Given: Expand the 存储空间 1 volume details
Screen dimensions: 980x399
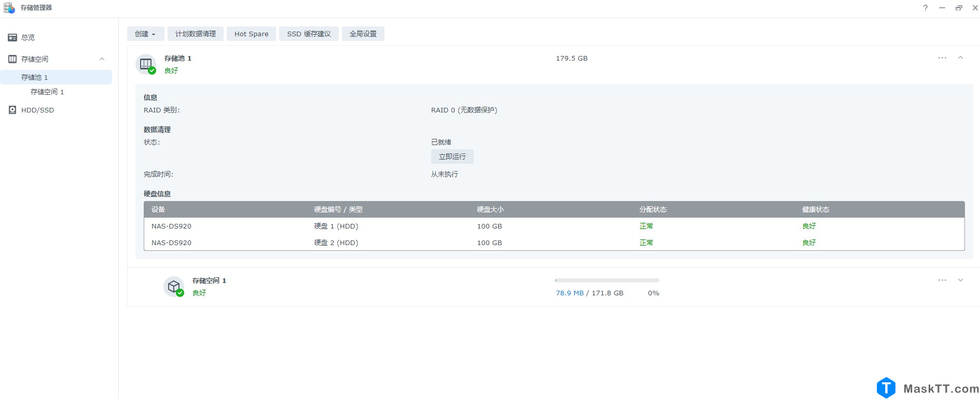Looking at the screenshot, I should pyautogui.click(x=960, y=280).
